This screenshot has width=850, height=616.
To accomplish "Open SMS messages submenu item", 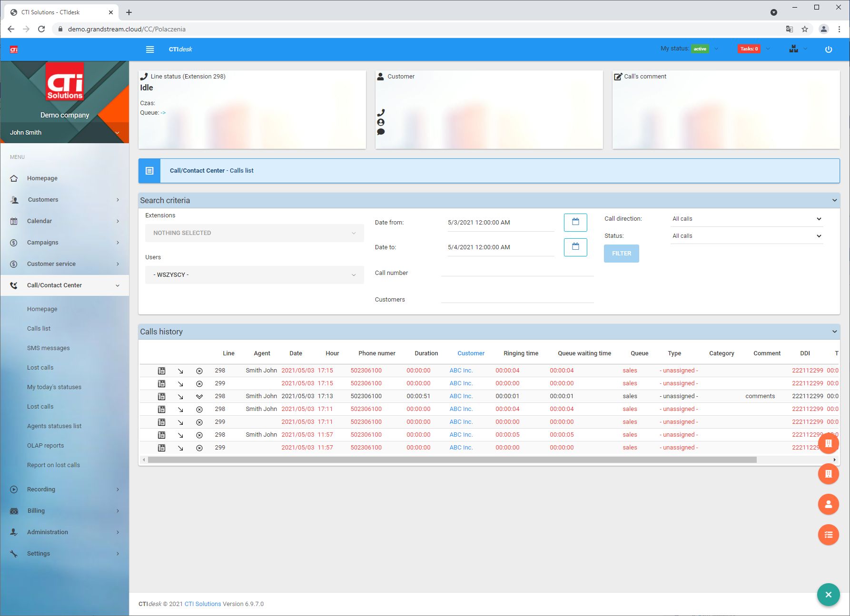I will [48, 348].
